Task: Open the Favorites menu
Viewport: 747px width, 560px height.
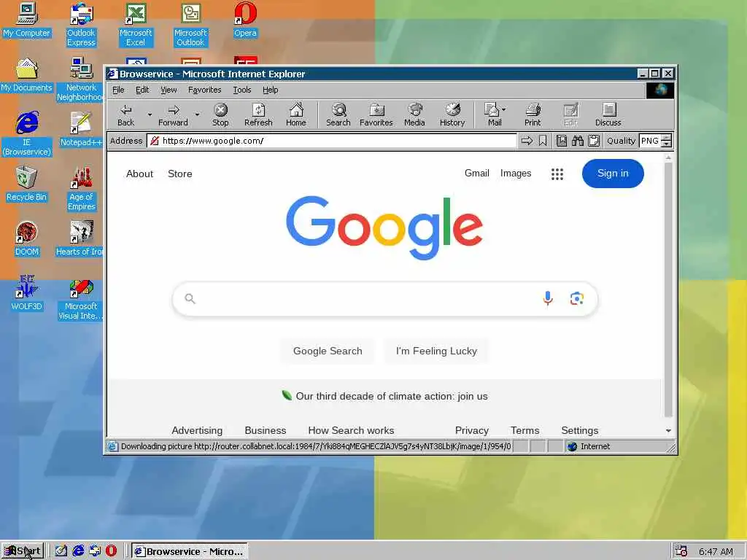Action: tap(205, 90)
